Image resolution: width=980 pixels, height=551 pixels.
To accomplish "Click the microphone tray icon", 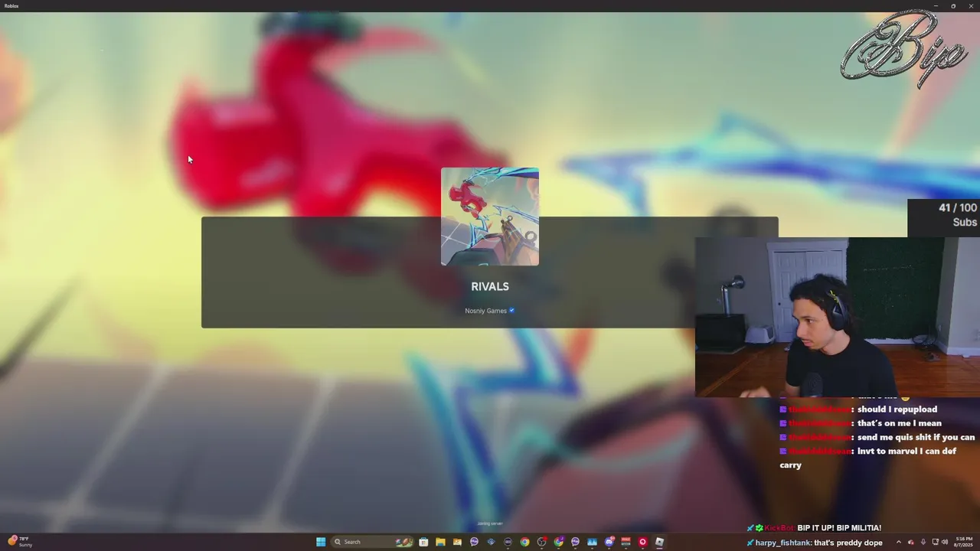I will (x=923, y=542).
